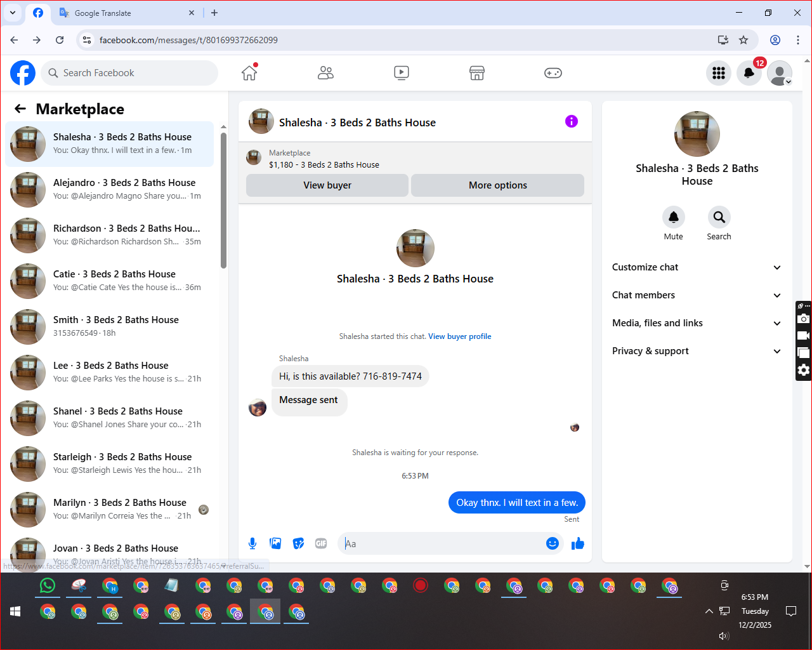Record a voice clip with microphone icon
Image resolution: width=812 pixels, height=650 pixels.
(x=252, y=543)
